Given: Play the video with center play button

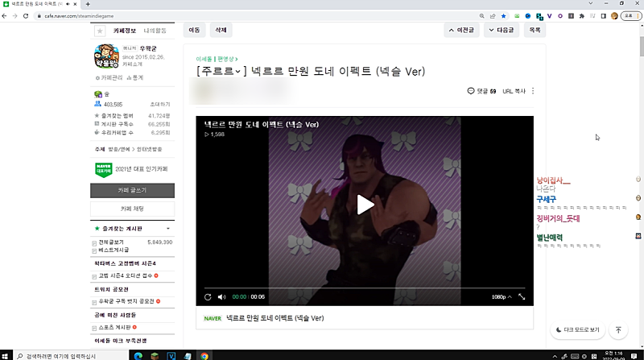Looking at the screenshot, I should pos(365,205).
